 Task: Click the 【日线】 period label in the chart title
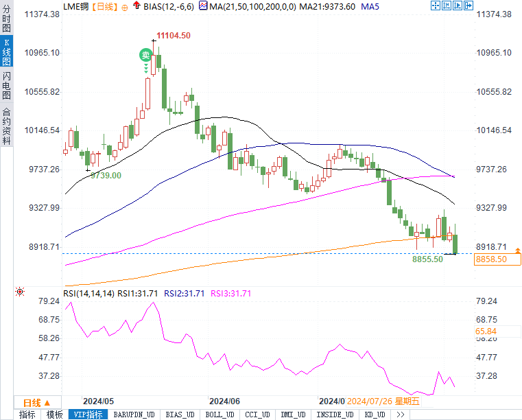tap(105, 7)
